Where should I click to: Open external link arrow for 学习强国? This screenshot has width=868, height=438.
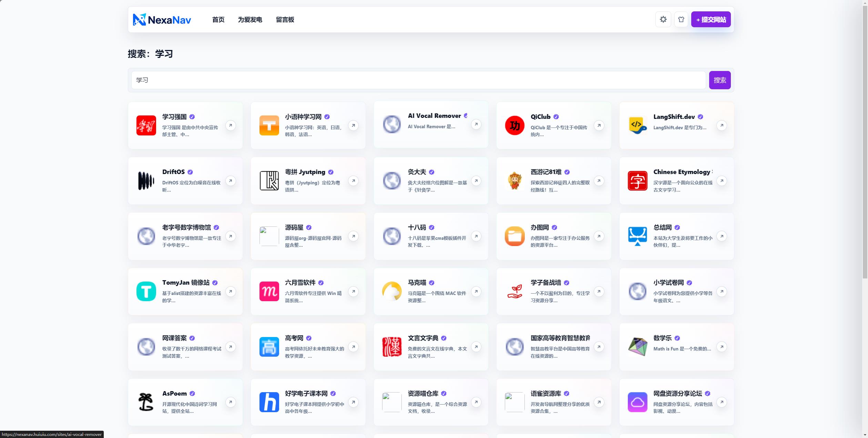tap(231, 125)
